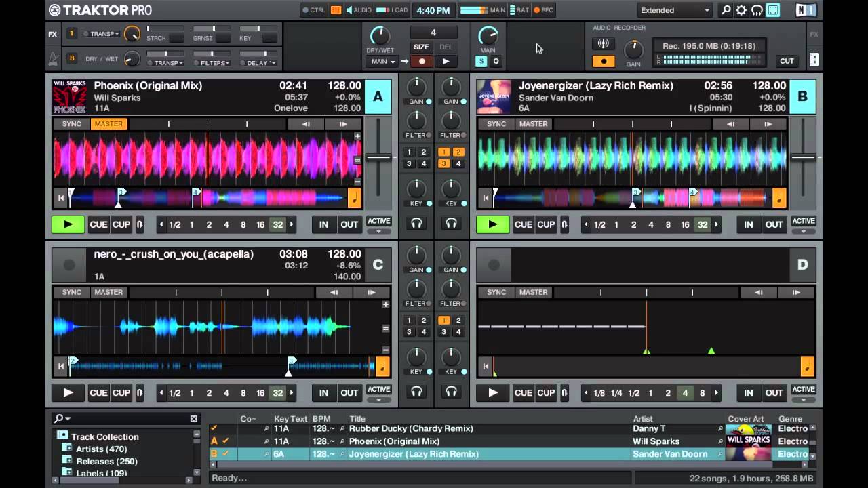The height and width of the screenshot is (488, 868).
Task: Open the lower TRANSP dropdown in FX 3
Action: coord(165,63)
